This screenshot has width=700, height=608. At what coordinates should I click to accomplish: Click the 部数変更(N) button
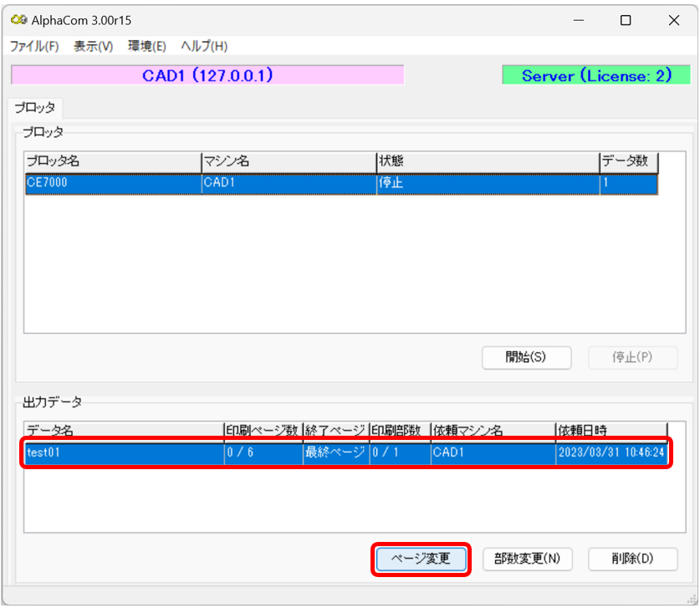(x=527, y=559)
